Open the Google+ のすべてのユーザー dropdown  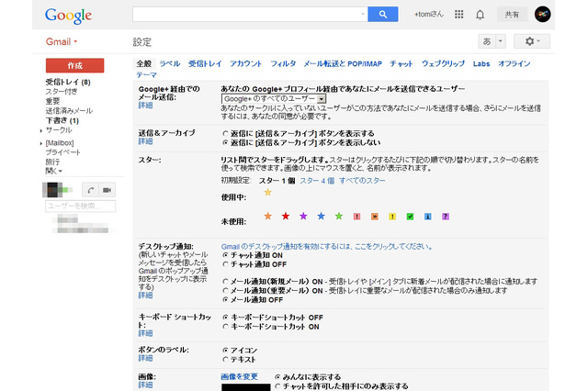(274, 99)
